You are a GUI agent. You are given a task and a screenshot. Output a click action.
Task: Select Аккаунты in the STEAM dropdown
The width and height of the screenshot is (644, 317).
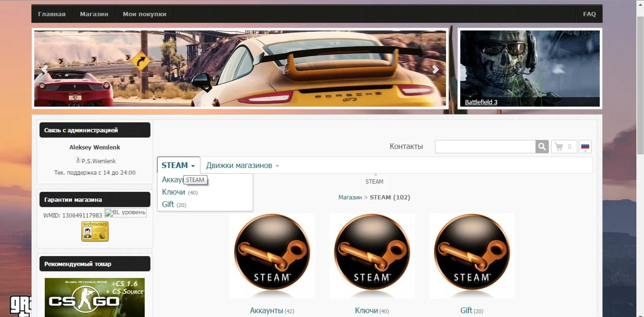tap(173, 179)
